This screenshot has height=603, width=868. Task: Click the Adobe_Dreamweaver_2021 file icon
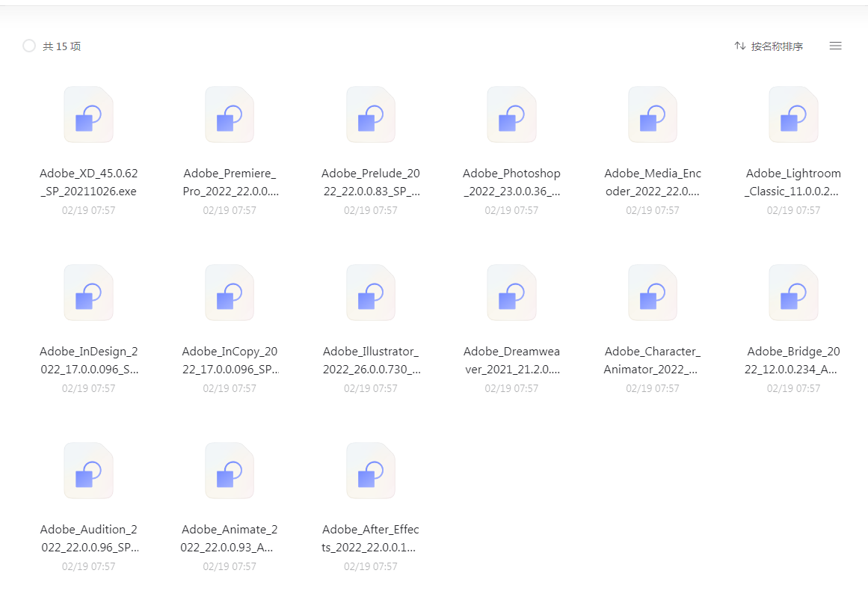point(511,293)
